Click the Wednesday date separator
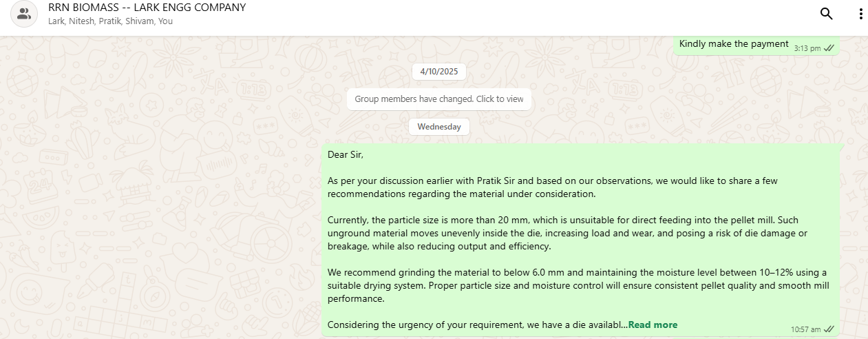Viewport: 868px width, 339px height. point(439,127)
